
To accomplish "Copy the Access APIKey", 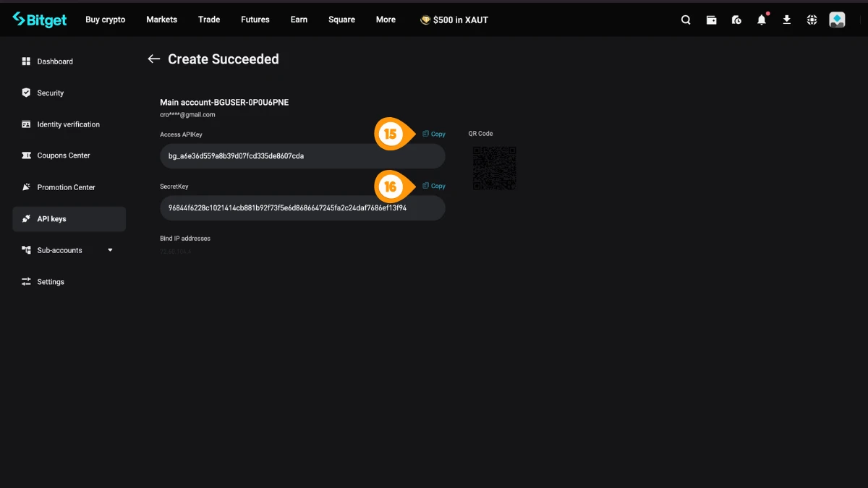I will tap(434, 134).
